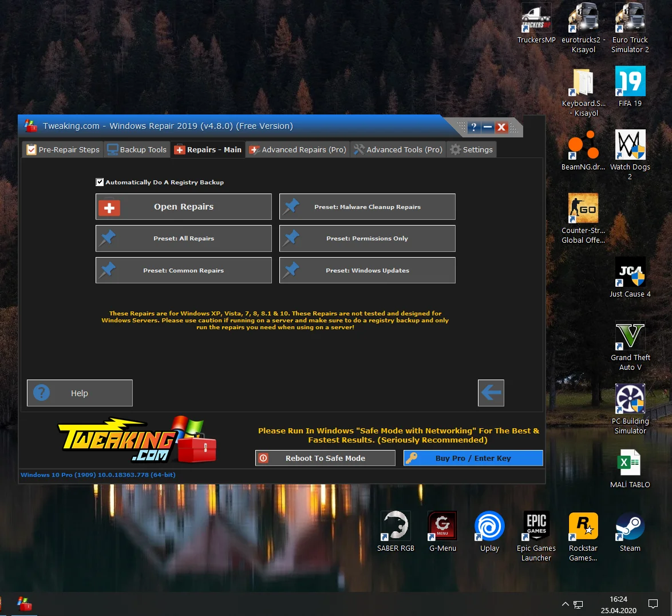Screen dimensions: 672x616
Task: Select Counter-Strike Global Offensive icon
Action: click(583, 219)
